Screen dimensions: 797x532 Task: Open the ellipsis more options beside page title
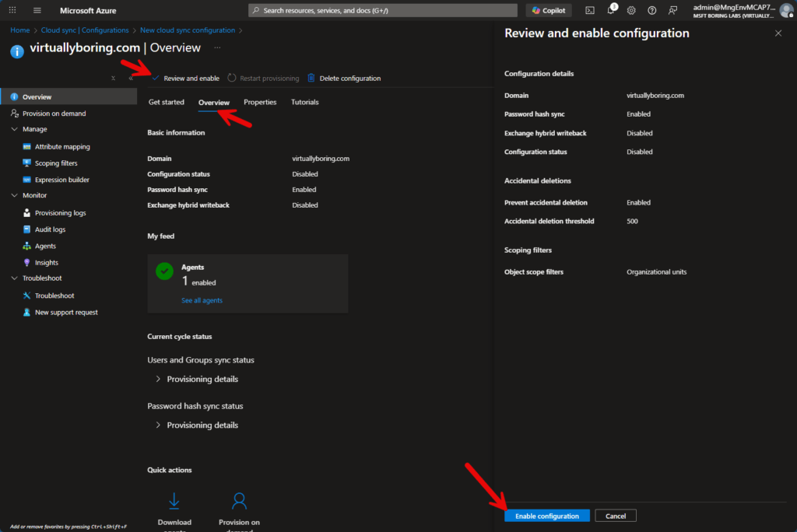coord(218,47)
